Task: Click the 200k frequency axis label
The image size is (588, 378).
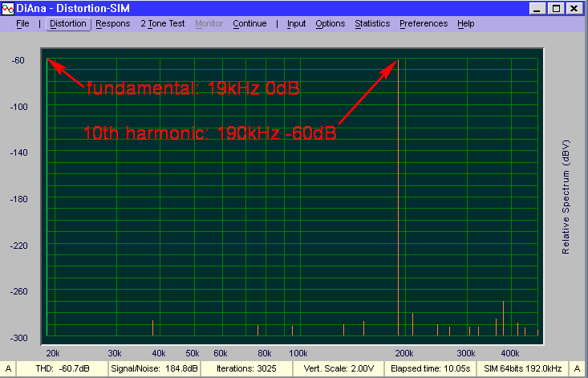Action: click(404, 353)
